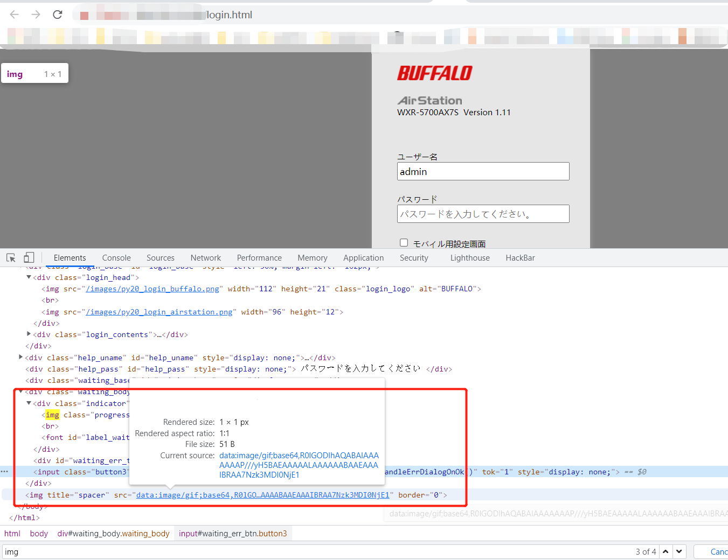Open the Network tab
728x560 pixels.
click(206, 258)
